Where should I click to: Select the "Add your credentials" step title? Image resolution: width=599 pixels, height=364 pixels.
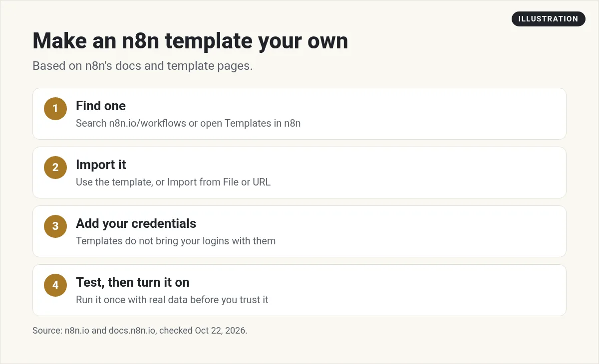[x=136, y=223]
